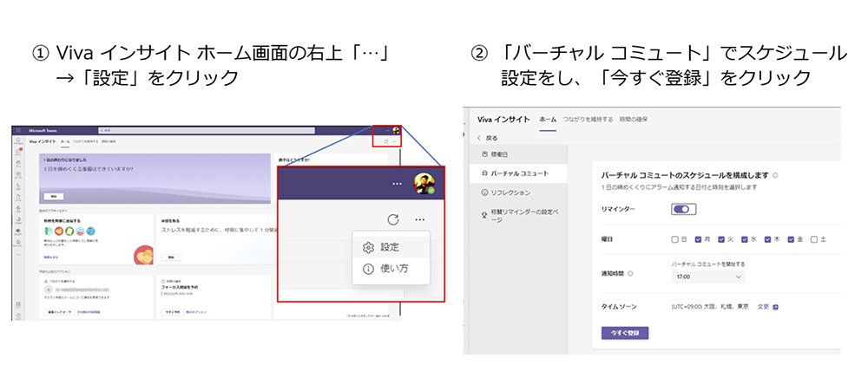Click 今すぐ予約 in the focus time card
Image resolution: width=868 pixels, height=391 pixels.
pos(172,312)
